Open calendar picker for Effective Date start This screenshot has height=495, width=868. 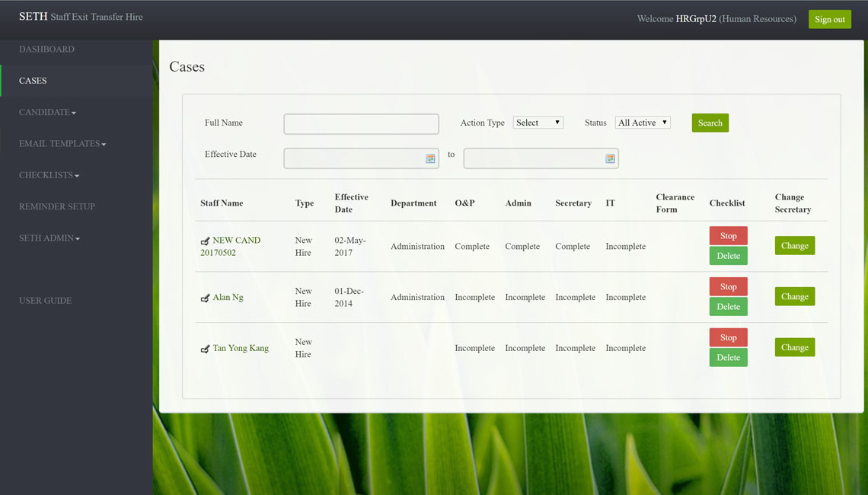tap(430, 159)
